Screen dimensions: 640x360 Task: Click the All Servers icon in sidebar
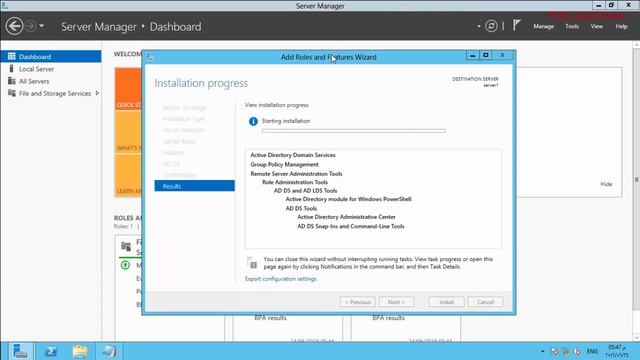[x=11, y=81]
